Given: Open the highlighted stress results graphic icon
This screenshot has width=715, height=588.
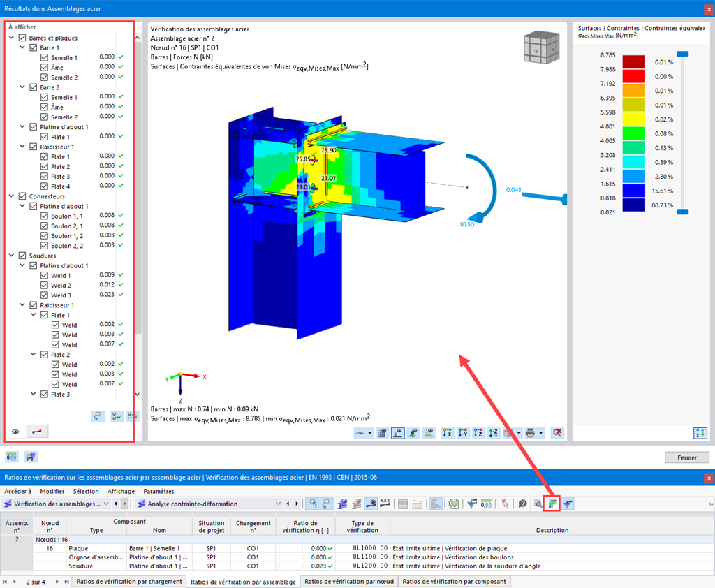Looking at the screenshot, I should point(552,504).
